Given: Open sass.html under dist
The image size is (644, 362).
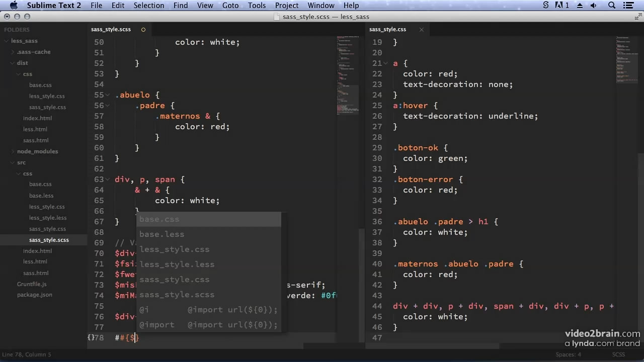Looking at the screenshot, I should [x=36, y=140].
